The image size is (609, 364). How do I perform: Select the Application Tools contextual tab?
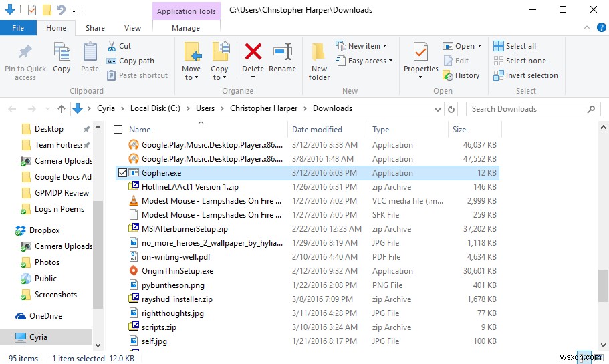(187, 11)
